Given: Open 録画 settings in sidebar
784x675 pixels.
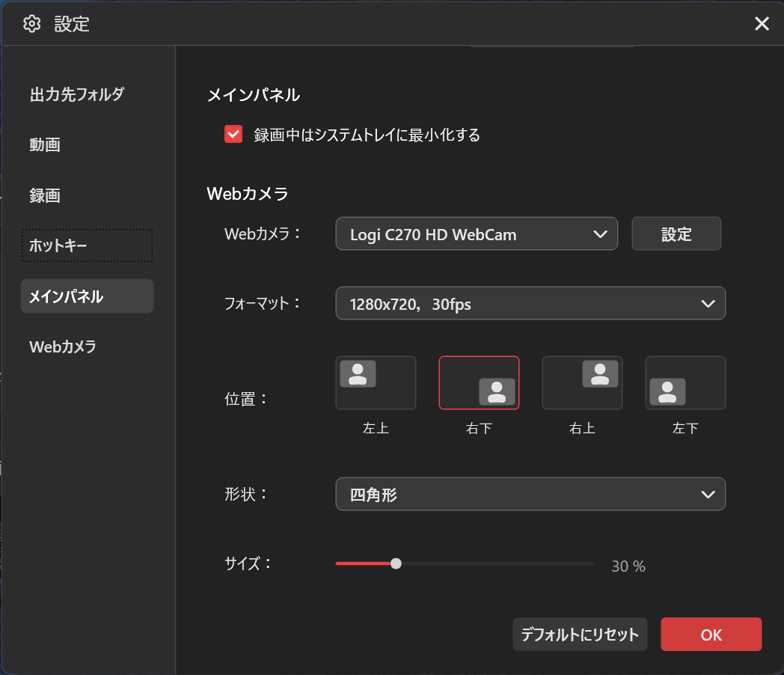Looking at the screenshot, I should pos(45,196).
